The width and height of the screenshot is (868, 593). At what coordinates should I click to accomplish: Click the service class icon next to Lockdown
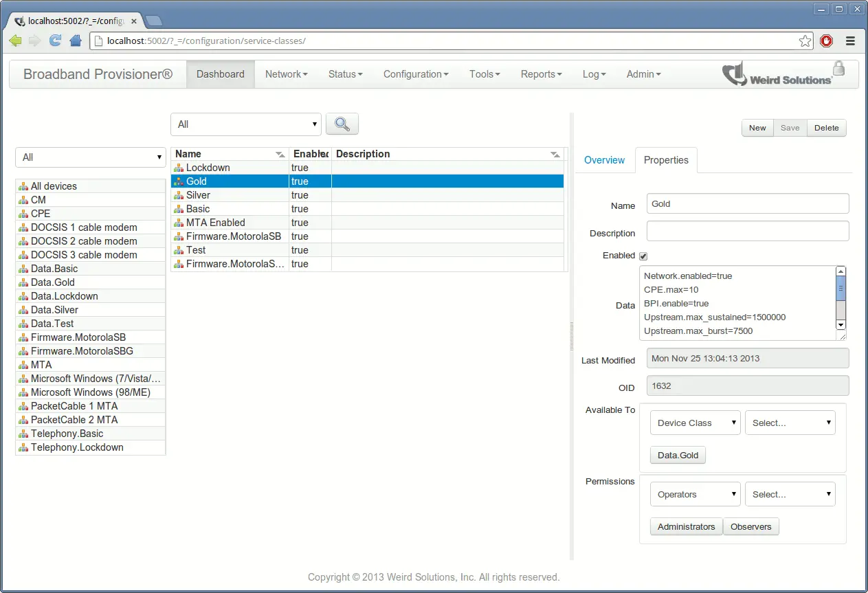pyautogui.click(x=179, y=167)
